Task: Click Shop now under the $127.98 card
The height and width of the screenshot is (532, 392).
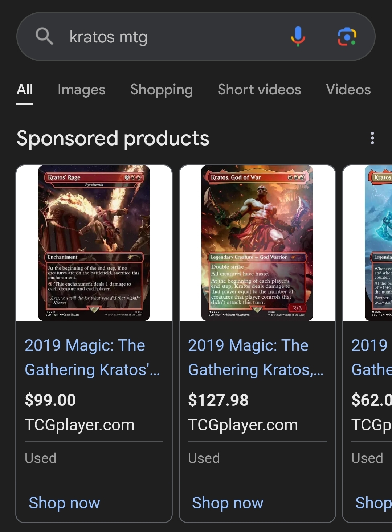Action: coord(228,503)
